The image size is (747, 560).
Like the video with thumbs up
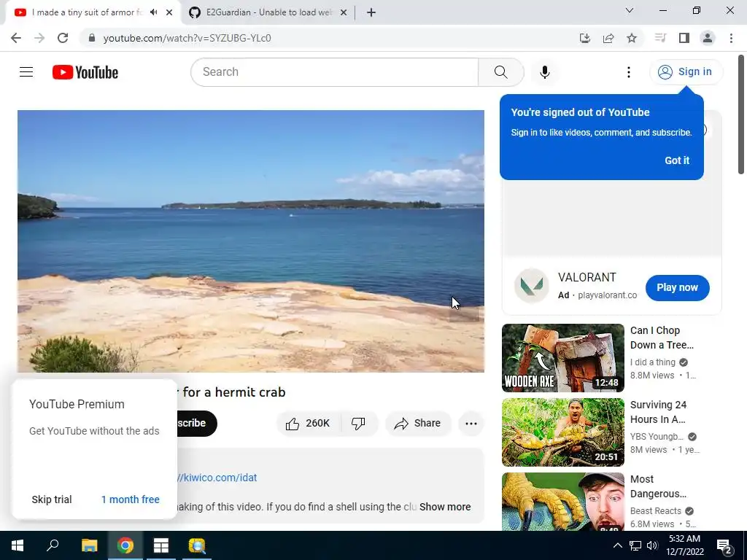[x=308, y=424]
